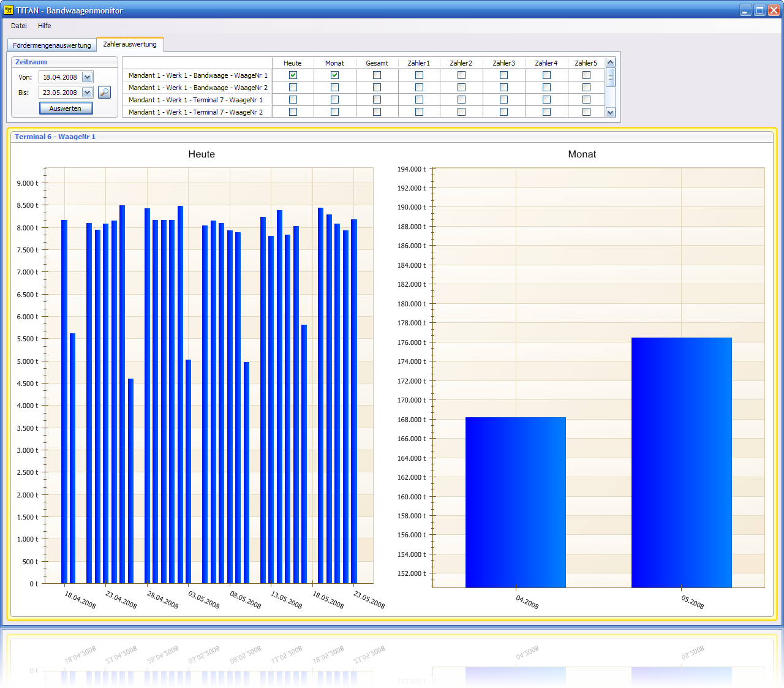Tick Zähler5 for Terminal 7 WaageNr 2
This screenshot has height=688, width=784.
pos(586,112)
